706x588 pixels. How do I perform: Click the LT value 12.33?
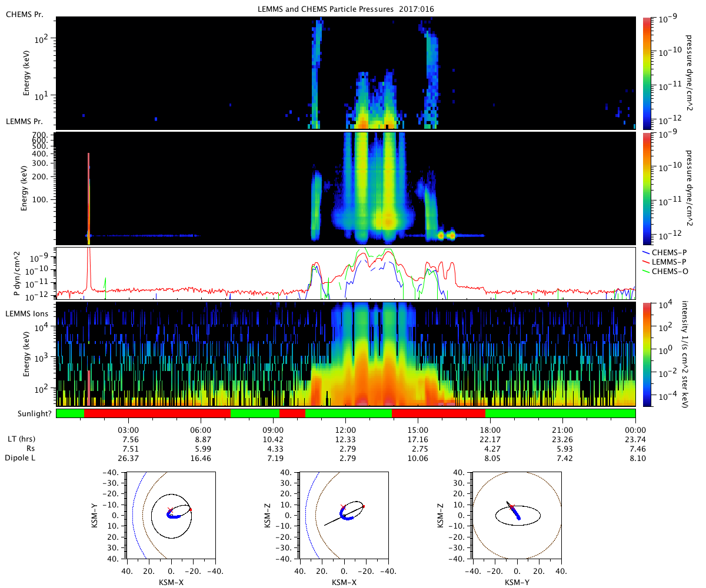point(346,439)
